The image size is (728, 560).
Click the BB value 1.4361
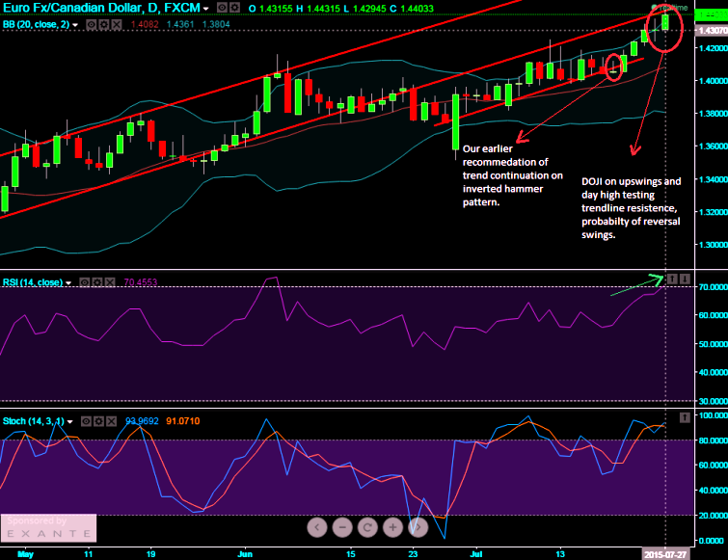click(x=180, y=25)
